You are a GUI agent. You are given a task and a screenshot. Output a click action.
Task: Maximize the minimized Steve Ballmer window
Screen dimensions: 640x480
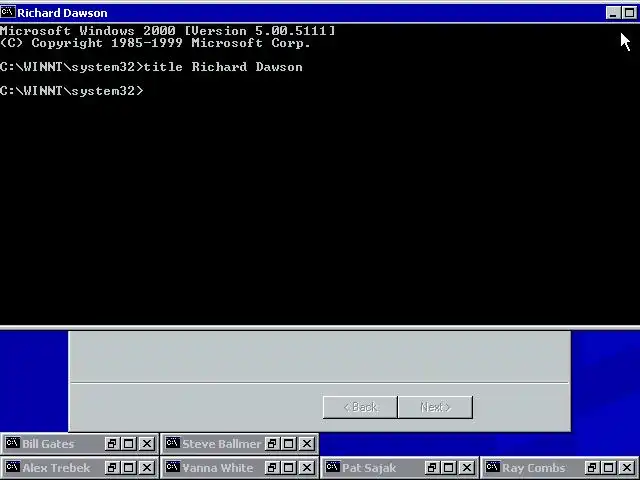[289, 444]
